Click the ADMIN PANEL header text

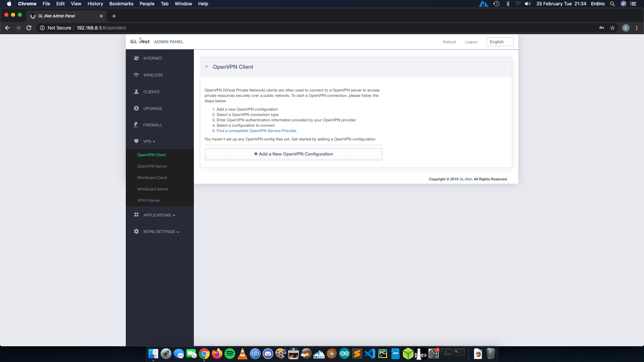pos(168,42)
